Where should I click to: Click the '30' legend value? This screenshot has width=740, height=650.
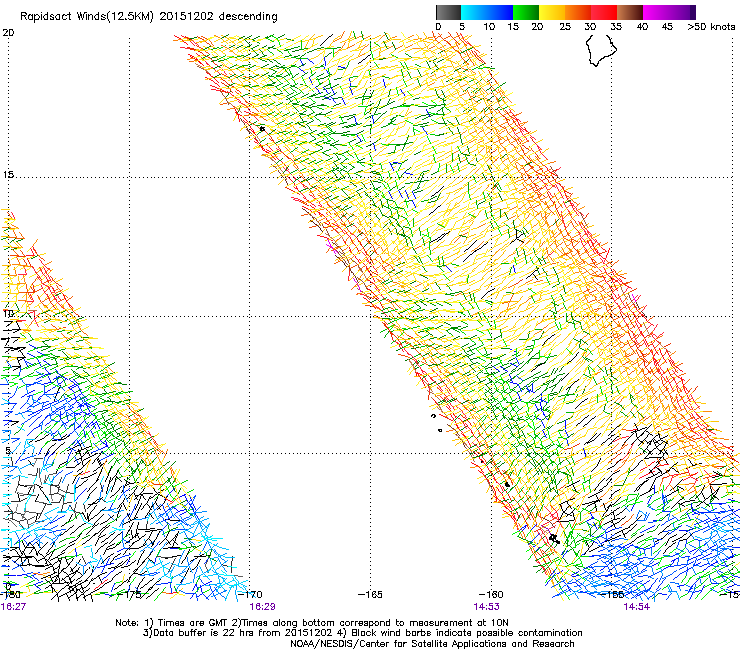[590, 27]
